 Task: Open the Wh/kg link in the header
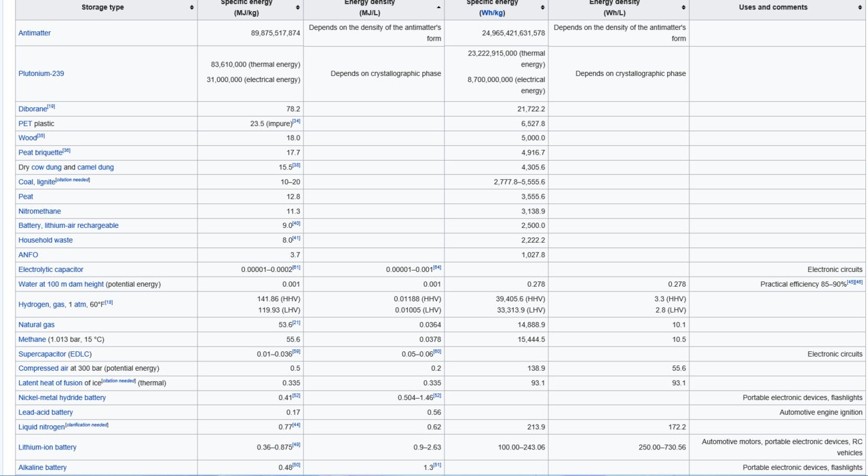tap(493, 13)
